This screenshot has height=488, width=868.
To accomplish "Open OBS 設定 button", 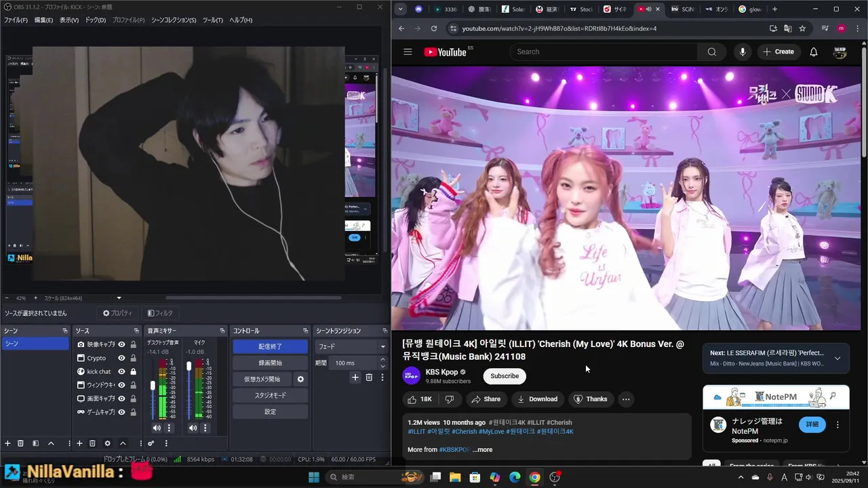I will coord(270,411).
